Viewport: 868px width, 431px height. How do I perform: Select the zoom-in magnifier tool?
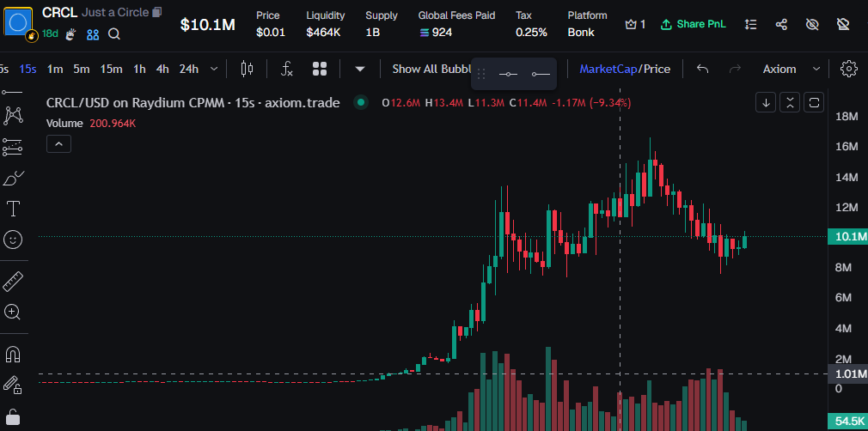click(x=13, y=312)
